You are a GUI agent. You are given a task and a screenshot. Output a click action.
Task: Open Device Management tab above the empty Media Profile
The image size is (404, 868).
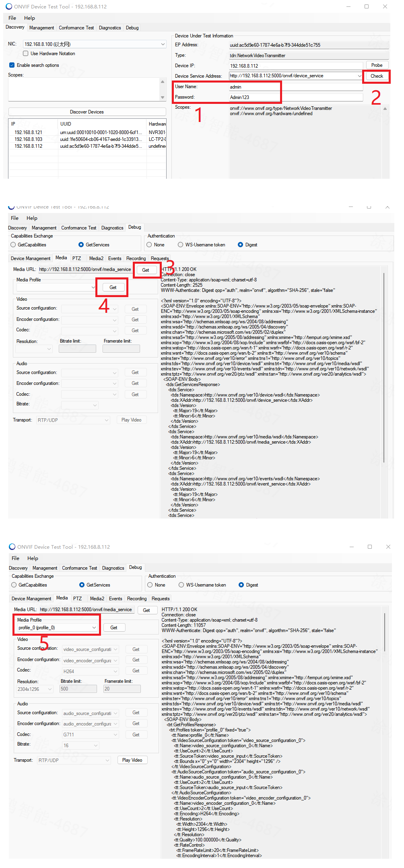point(31,258)
